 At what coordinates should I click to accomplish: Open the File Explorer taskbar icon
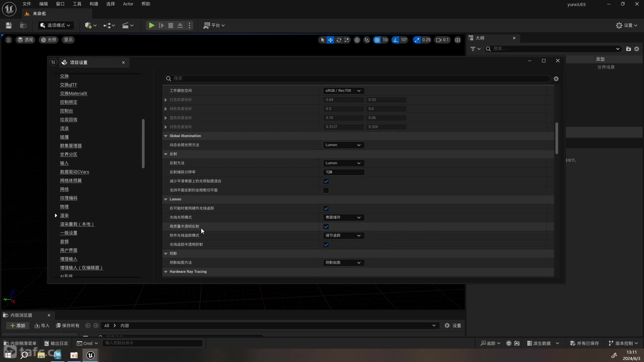point(41,355)
